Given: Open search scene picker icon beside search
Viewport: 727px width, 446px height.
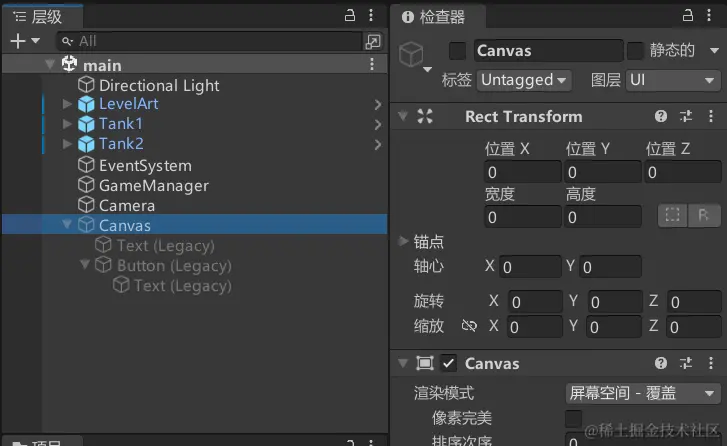Looking at the screenshot, I should coord(373,41).
